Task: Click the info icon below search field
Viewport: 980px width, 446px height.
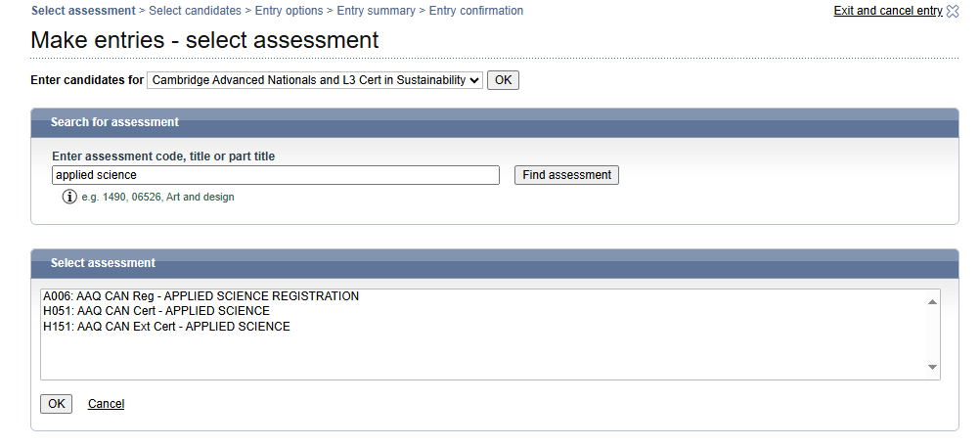Action: point(69,197)
